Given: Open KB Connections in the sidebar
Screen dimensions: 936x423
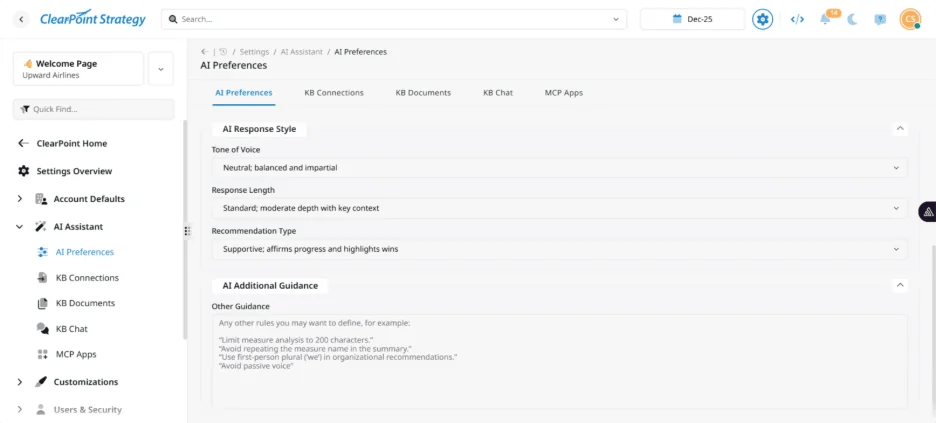Looking at the screenshot, I should pos(87,277).
